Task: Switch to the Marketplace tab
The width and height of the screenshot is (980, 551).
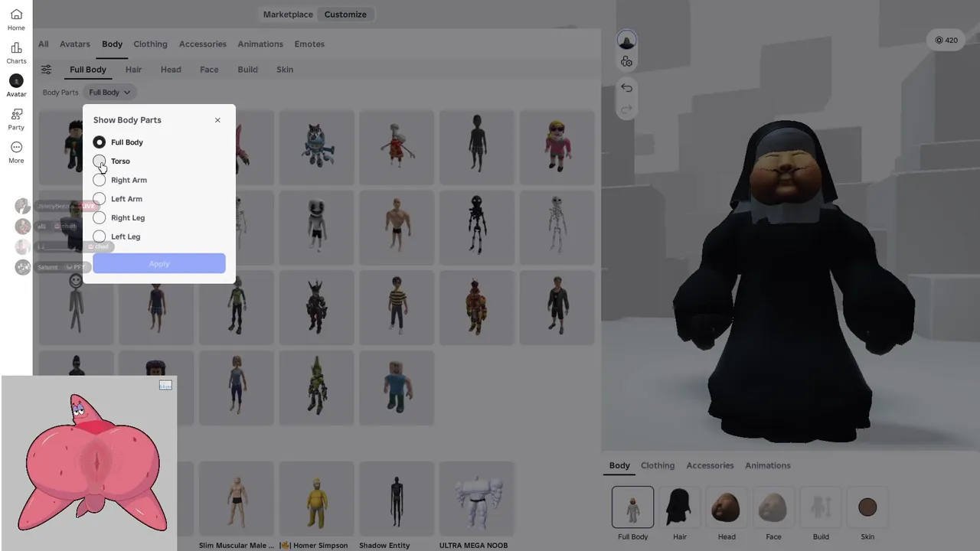Action: tap(288, 15)
